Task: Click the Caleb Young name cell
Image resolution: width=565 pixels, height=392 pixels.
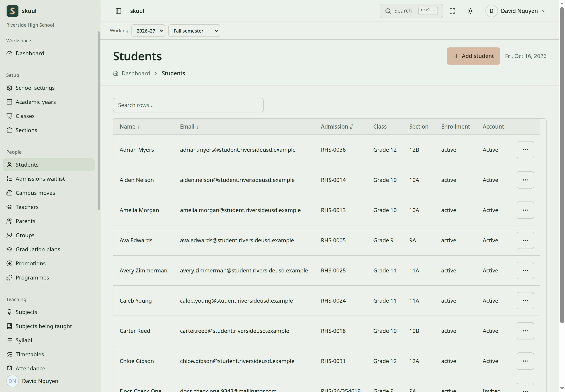Action: pos(136,301)
